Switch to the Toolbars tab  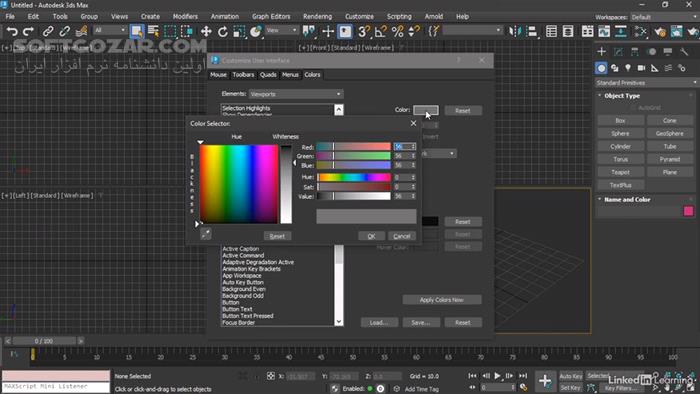243,75
